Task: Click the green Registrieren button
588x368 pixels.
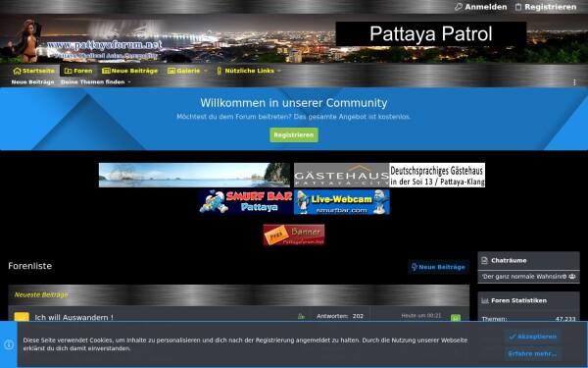Action: [294, 134]
